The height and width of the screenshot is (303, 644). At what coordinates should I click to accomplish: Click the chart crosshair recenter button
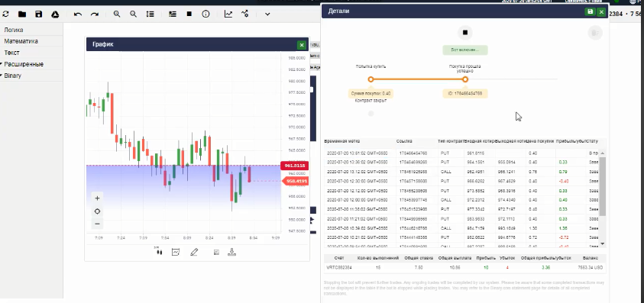pos(97,211)
